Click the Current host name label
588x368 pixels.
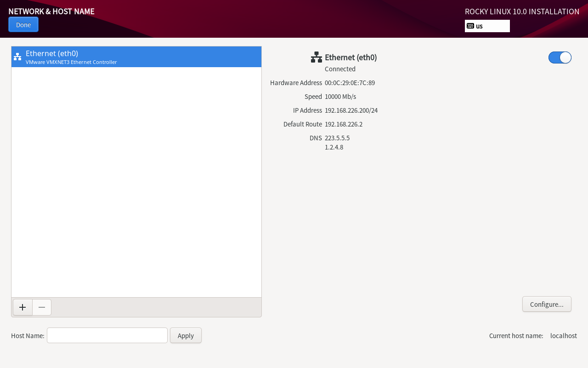(x=516, y=336)
